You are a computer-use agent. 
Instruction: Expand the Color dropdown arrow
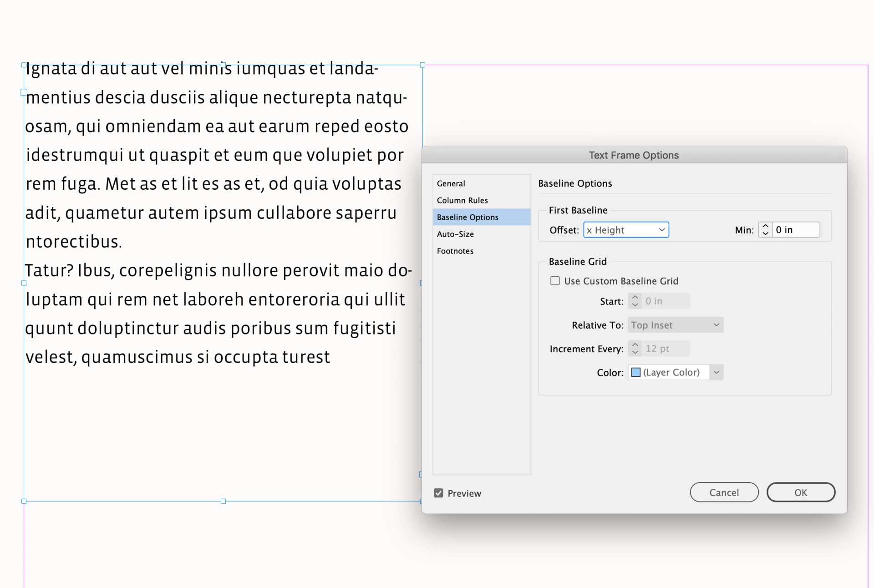pyautogui.click(x=716, y=372)
